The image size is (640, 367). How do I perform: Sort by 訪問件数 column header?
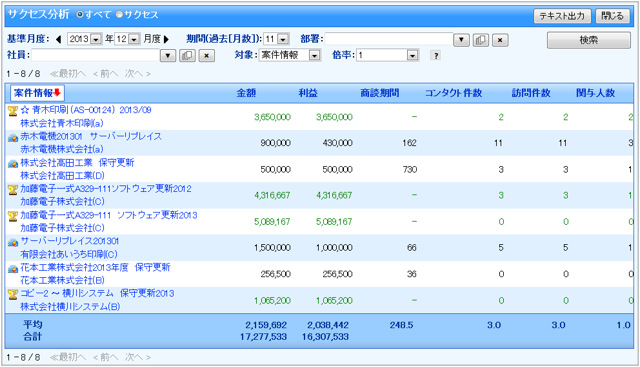pos(531,93)
